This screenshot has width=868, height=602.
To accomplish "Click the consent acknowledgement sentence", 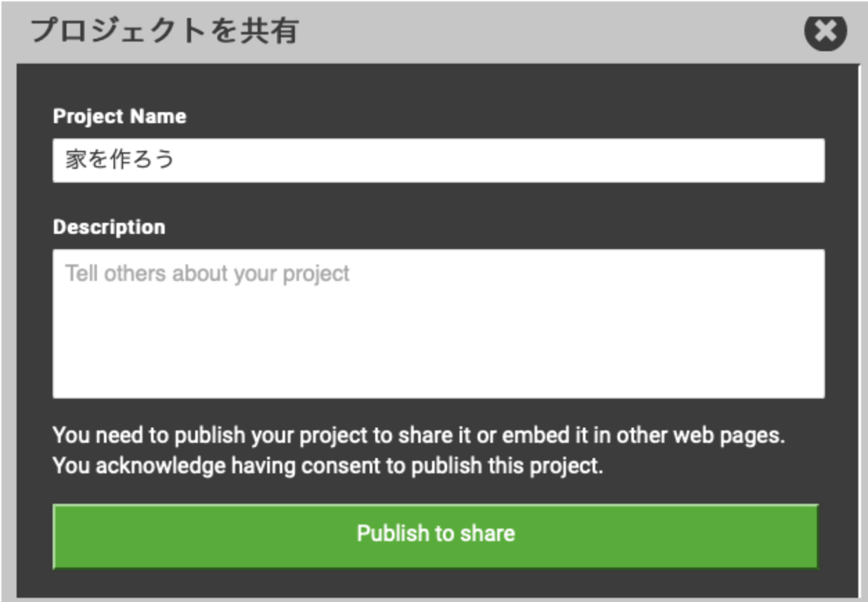I will (x=328, y=466).
